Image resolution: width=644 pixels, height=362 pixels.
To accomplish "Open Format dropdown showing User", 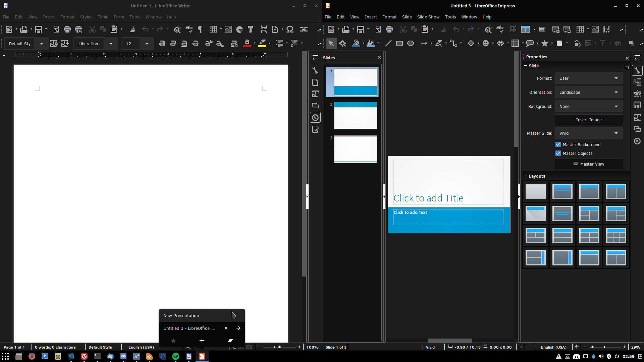I will pyautogui.click(x=589, y=78).
